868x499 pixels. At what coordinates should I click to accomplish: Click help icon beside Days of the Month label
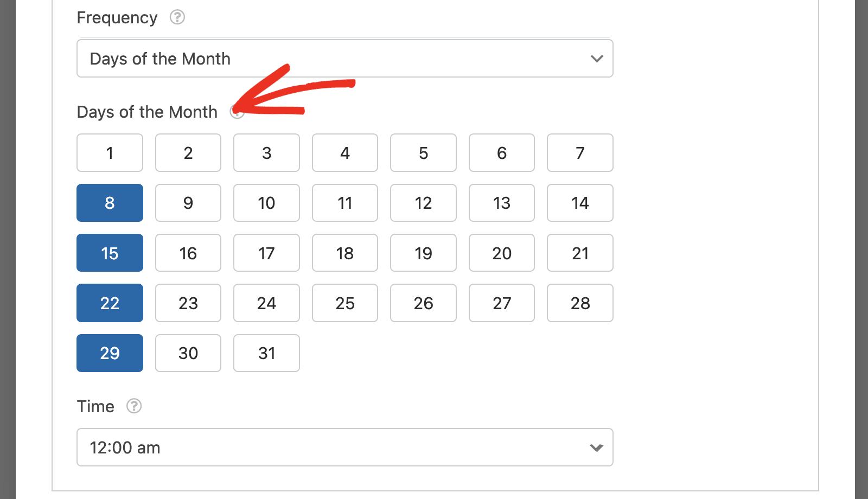237,112
